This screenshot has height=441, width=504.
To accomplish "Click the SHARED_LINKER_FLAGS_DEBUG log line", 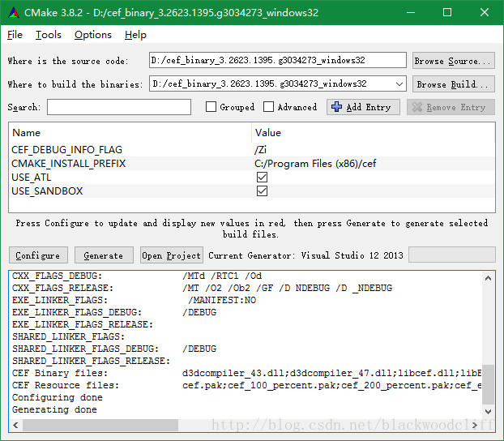I will click(x=114, y=349).
